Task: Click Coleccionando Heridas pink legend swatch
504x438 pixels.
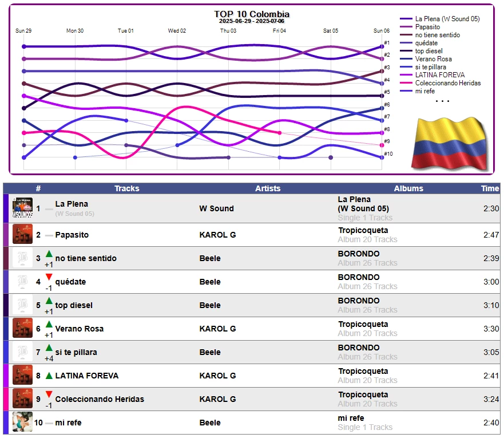Action: [x=406, y=83]
